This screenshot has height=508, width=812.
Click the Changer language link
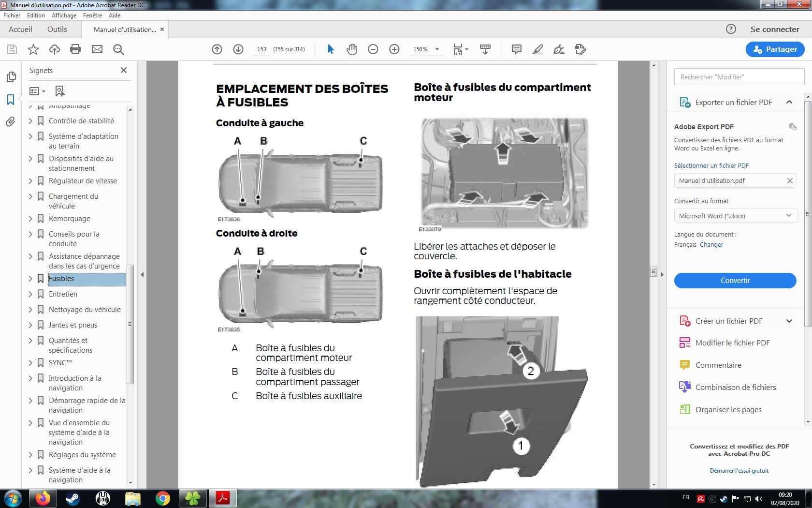pyautogui.click(x=711, y=245)
